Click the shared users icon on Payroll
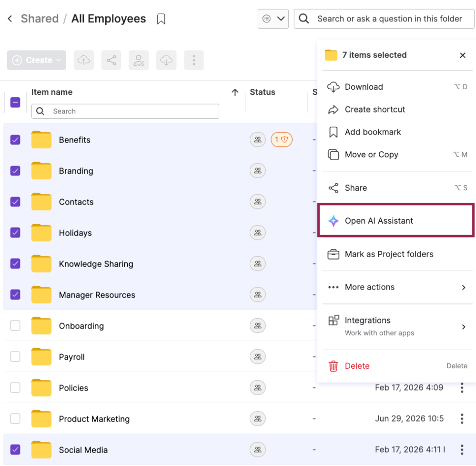The width and height of the screenshot is (476, 466). (258, 357)
